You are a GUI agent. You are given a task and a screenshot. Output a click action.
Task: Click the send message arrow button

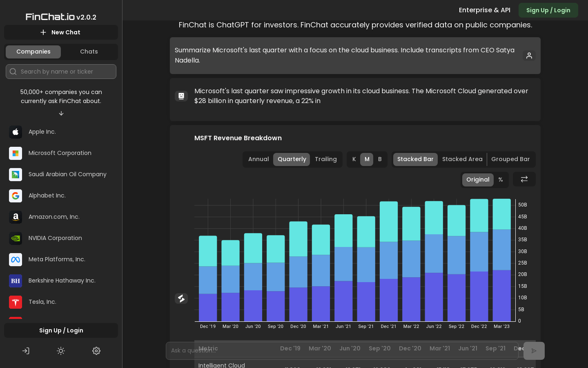pyautogui.click(x=534, y=351)
